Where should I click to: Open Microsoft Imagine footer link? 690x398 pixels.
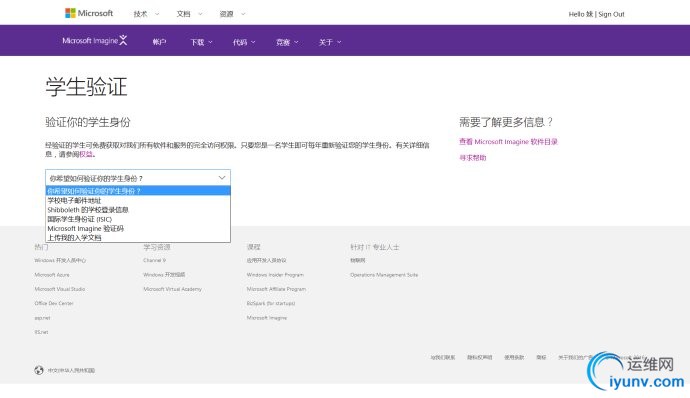[x=267, y=317]
